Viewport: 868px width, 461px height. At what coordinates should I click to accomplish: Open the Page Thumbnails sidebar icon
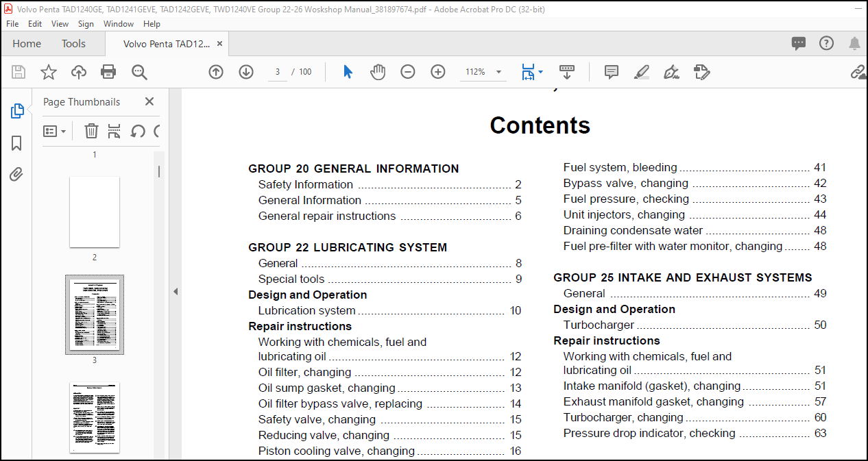17,111
